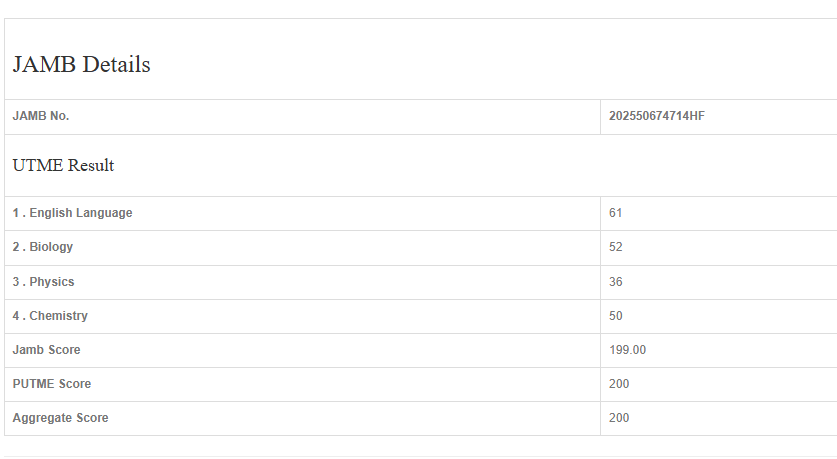
Task: Click the Jamb Score label
Action: click(x=46, y=350)
